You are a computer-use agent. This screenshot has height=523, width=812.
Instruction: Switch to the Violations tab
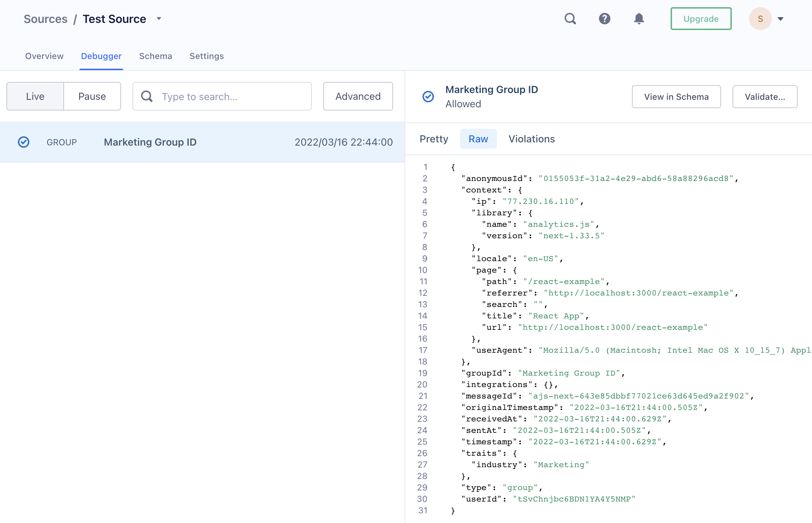tap(532, 139)
